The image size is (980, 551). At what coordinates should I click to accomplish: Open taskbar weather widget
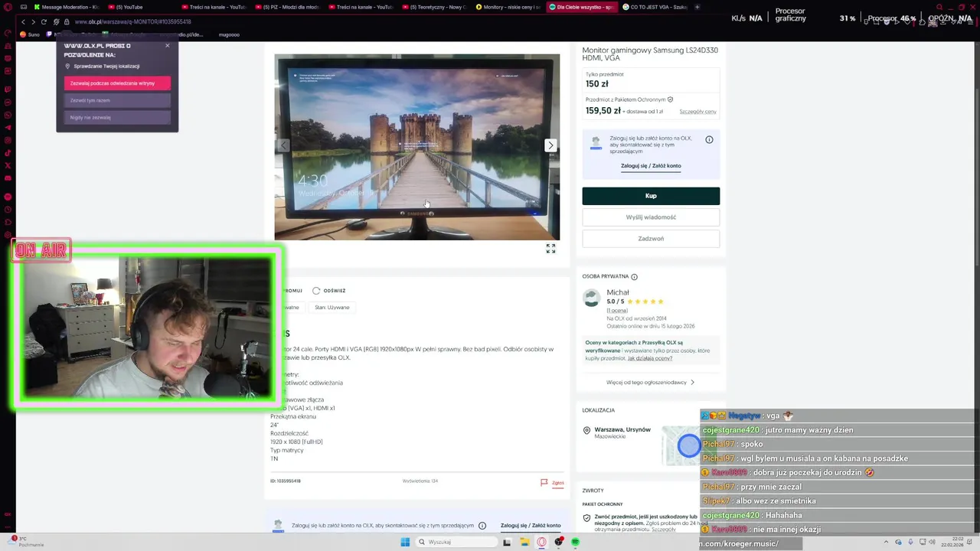pos(27,542)
